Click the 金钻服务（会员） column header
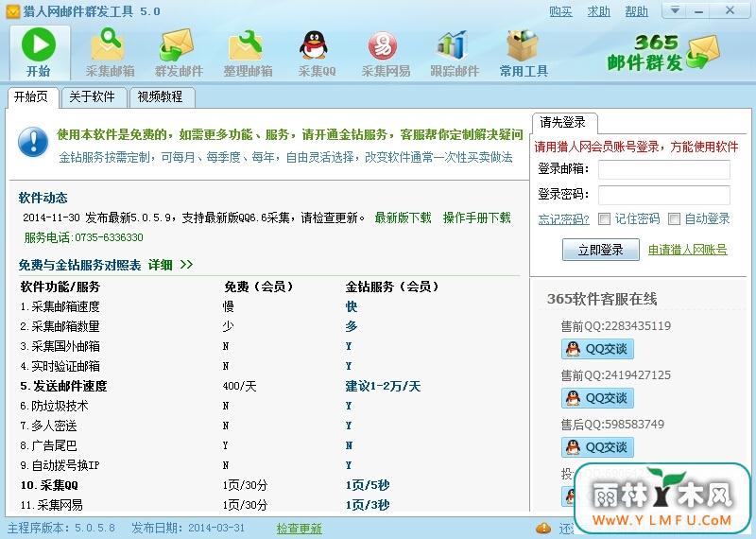This screenshot has width=756, height=539. click(x=392, y=287)
